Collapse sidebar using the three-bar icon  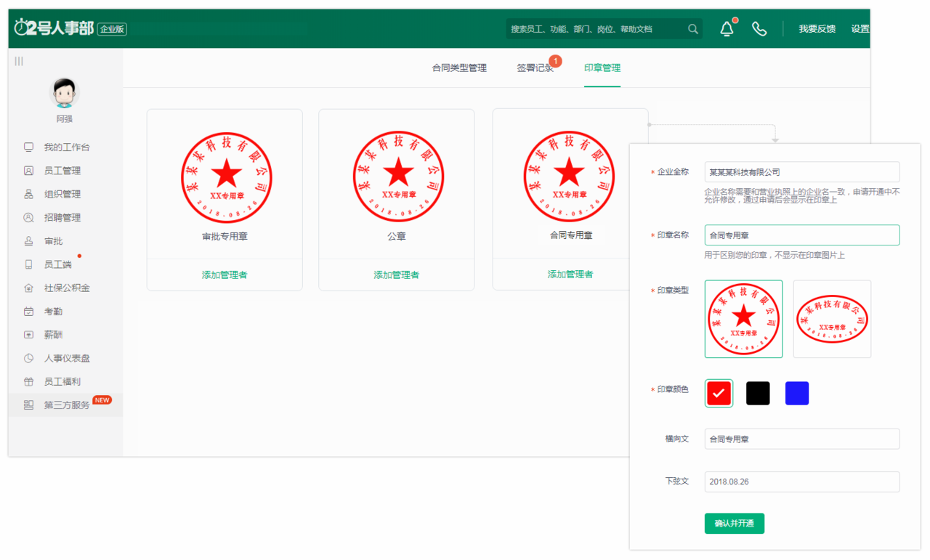point(19,61)
